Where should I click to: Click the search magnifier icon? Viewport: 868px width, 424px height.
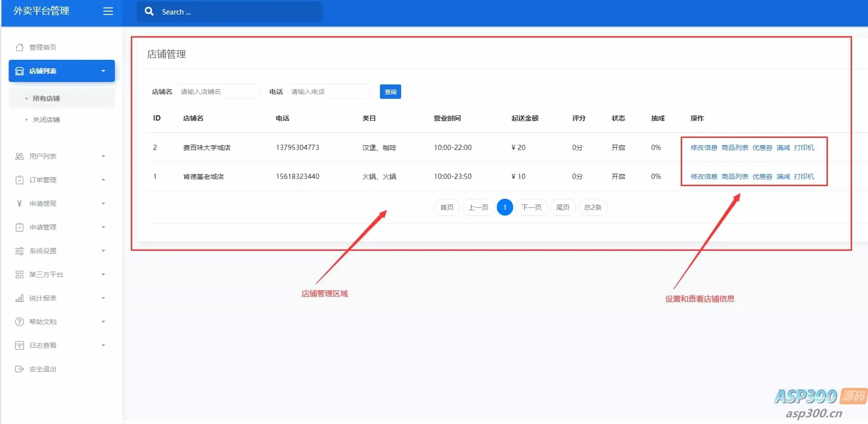pos(149,11)
